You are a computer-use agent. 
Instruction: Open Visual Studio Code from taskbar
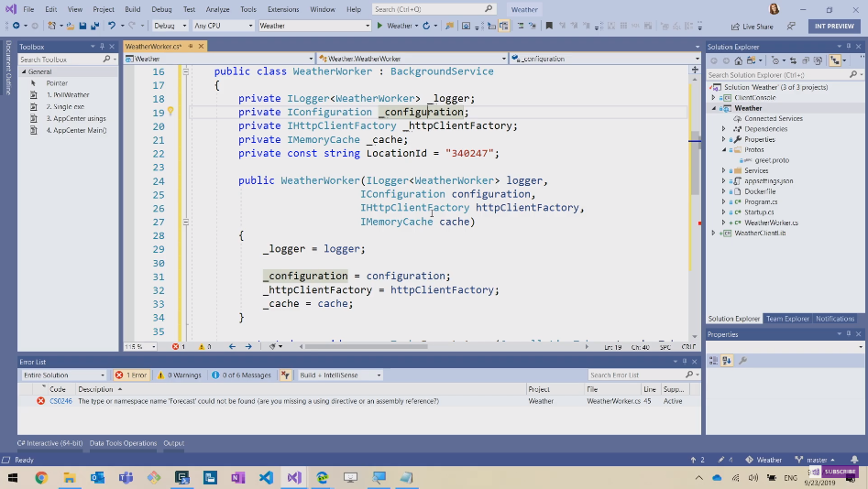[x=266, y=478]
